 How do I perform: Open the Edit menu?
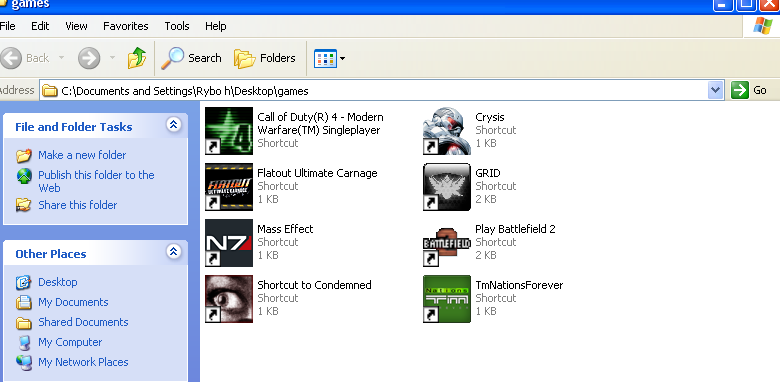click(40, 26)
